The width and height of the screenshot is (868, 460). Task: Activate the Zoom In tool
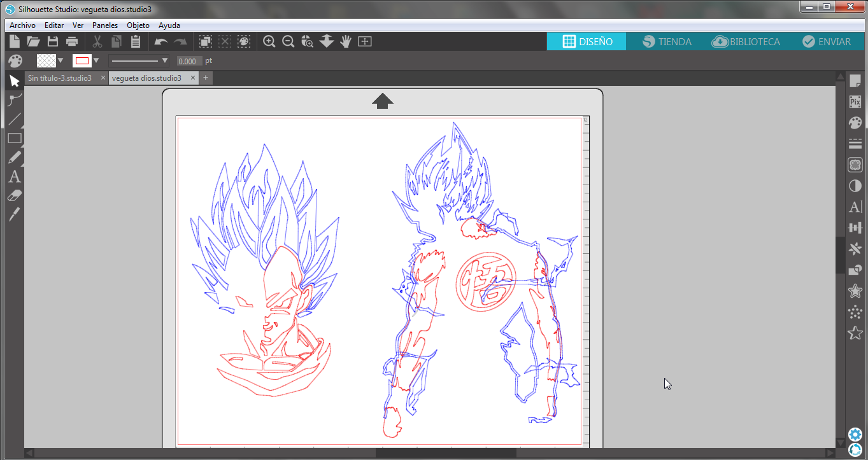tap(269, 41)
